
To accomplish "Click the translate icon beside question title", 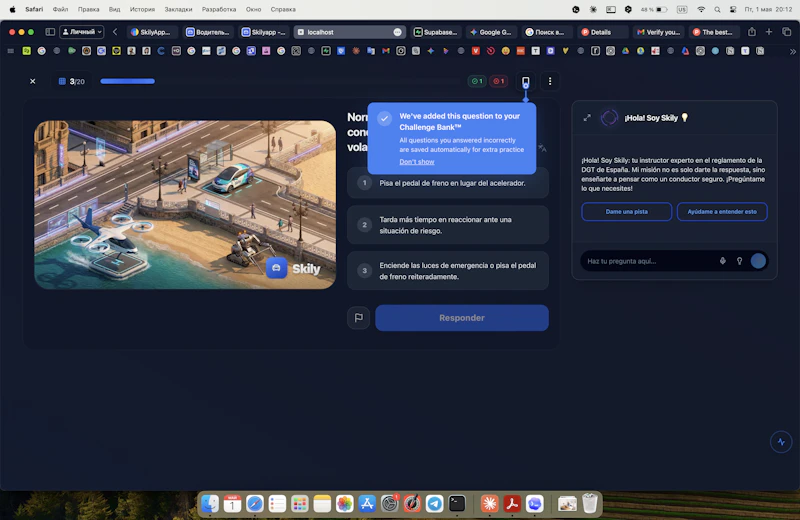I will [x=542, y=148].
